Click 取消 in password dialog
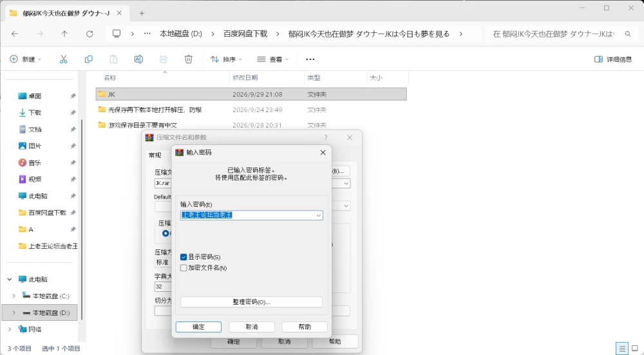 click(x=252, y=327)
